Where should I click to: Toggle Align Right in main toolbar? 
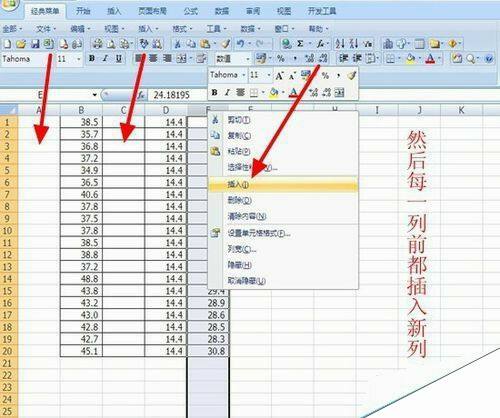click(x=167, y=59)
